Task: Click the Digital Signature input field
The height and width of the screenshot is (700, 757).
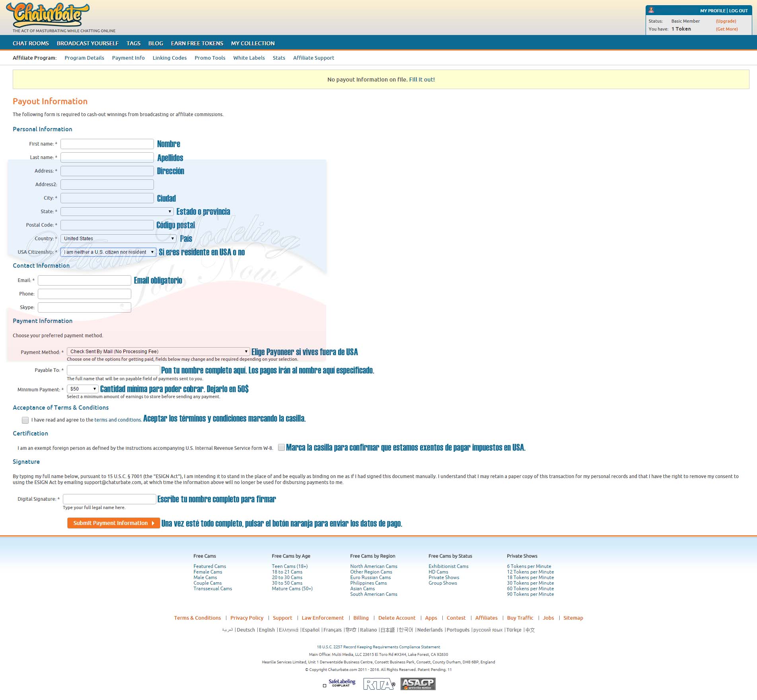Action: 109,499
